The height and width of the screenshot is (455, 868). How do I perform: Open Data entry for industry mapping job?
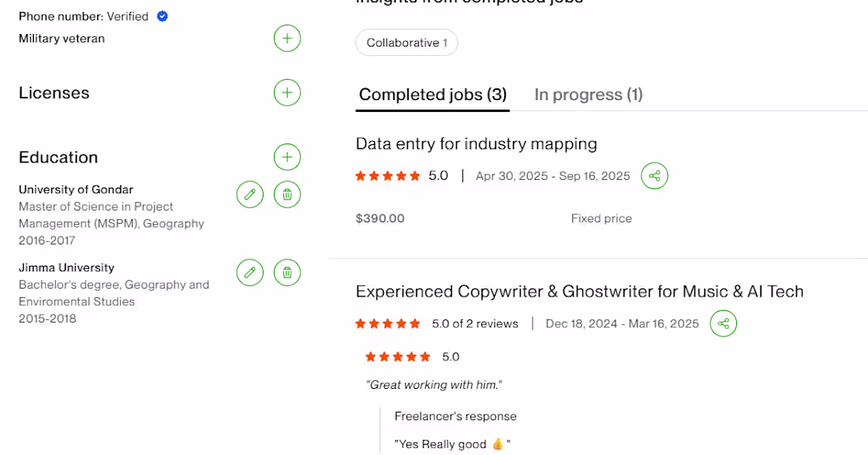[476, 144]
